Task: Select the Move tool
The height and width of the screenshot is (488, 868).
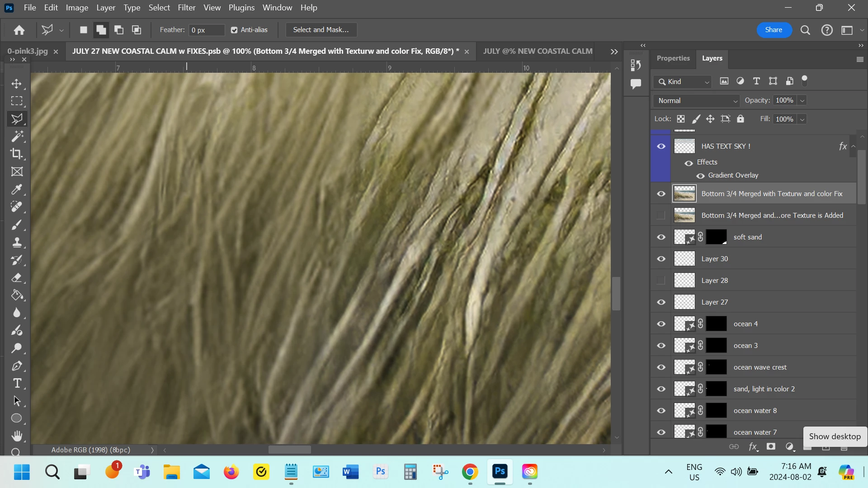Action: pyautogui.click(x=17, y=84)
